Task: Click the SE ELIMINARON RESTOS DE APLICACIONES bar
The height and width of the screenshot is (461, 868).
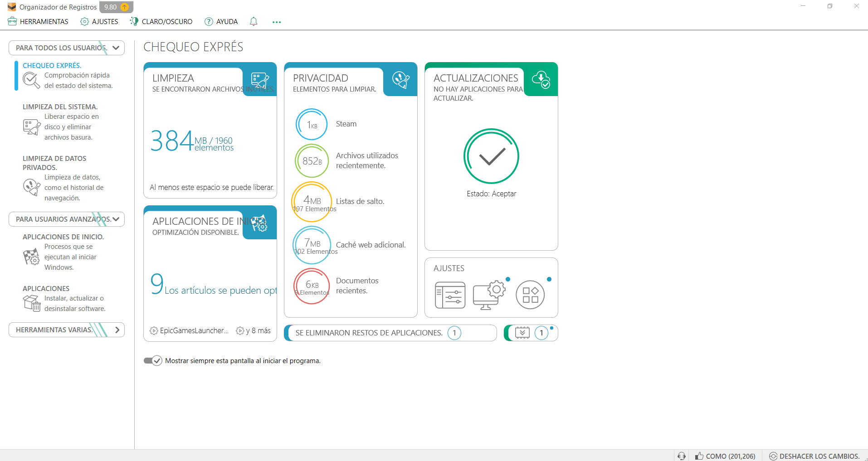Action: point(390,333)
